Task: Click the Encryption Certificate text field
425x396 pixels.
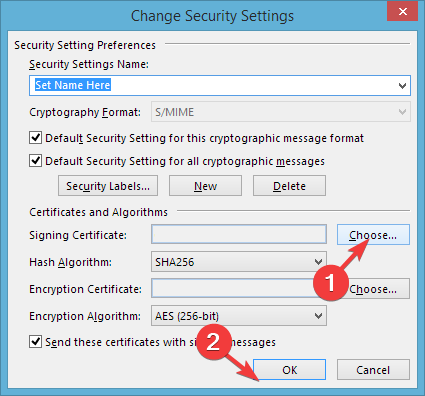Action: 239,289
